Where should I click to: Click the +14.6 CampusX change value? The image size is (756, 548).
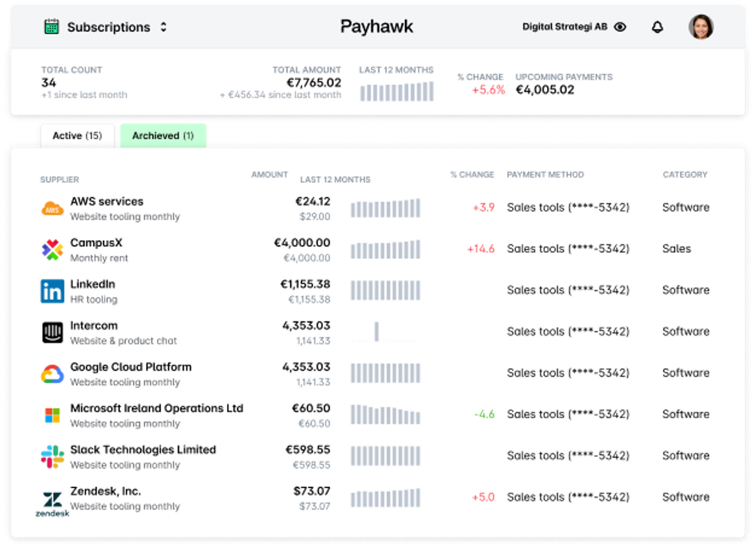(481, 249)
